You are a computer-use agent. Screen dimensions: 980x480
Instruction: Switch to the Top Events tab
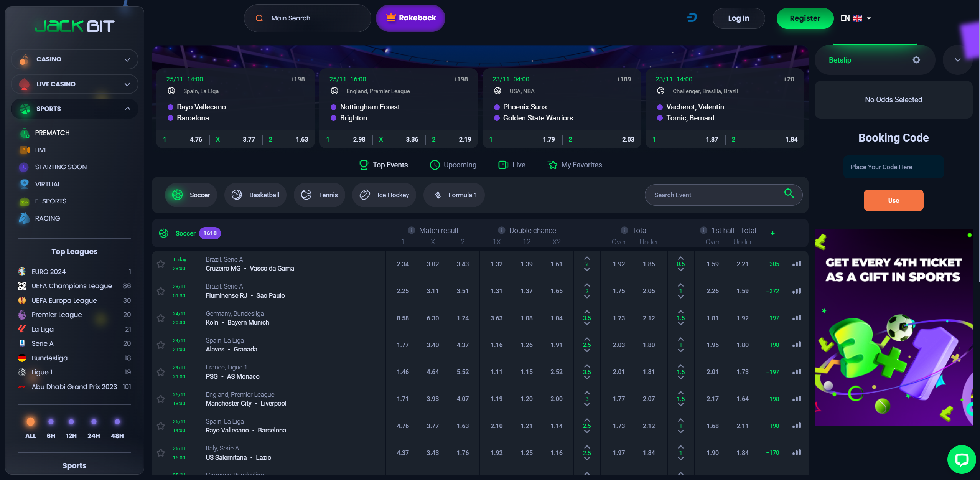(x=383, y=165)
